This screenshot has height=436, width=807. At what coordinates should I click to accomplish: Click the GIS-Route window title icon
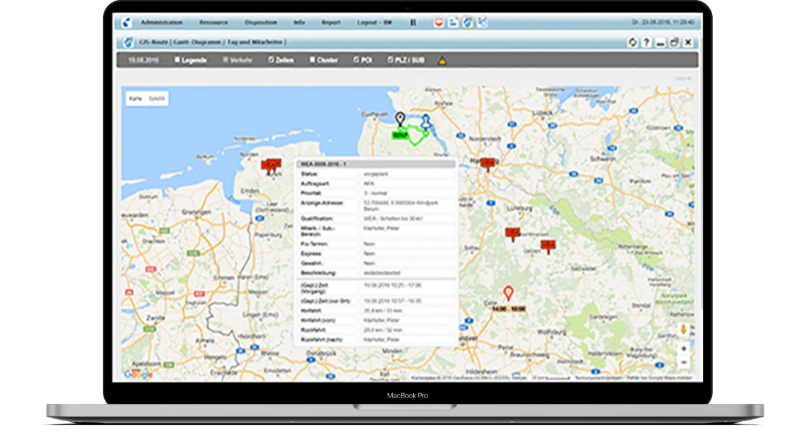(128, 42)
